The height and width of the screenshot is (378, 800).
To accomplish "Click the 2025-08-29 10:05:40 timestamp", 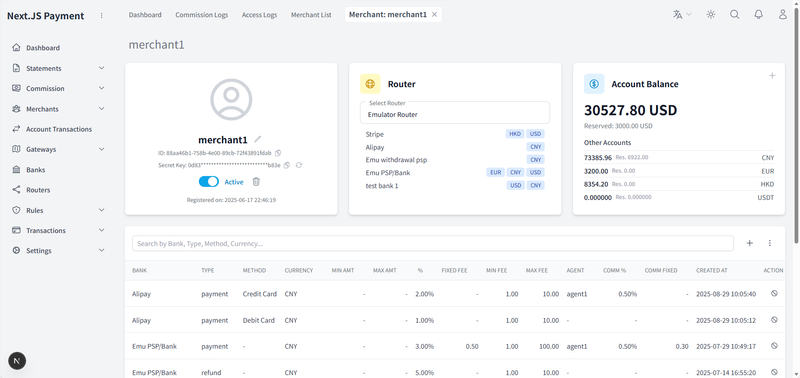I will tap(726, 294).
